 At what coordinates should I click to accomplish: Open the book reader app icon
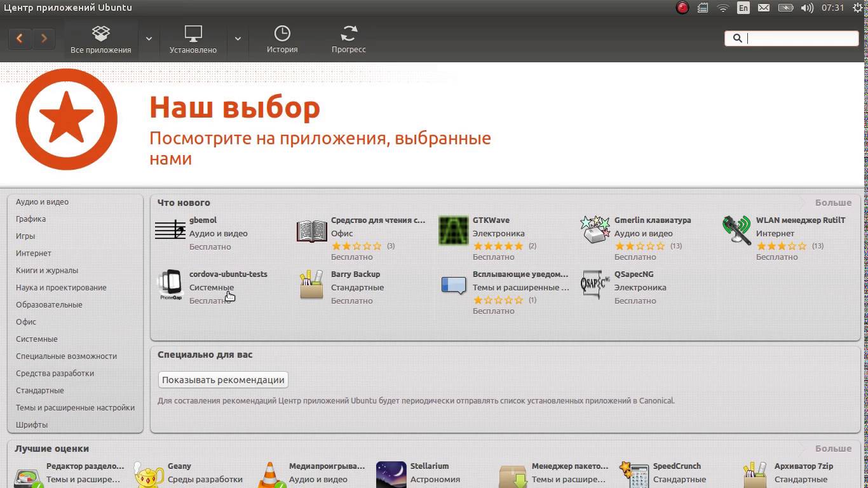pos(312,231)
